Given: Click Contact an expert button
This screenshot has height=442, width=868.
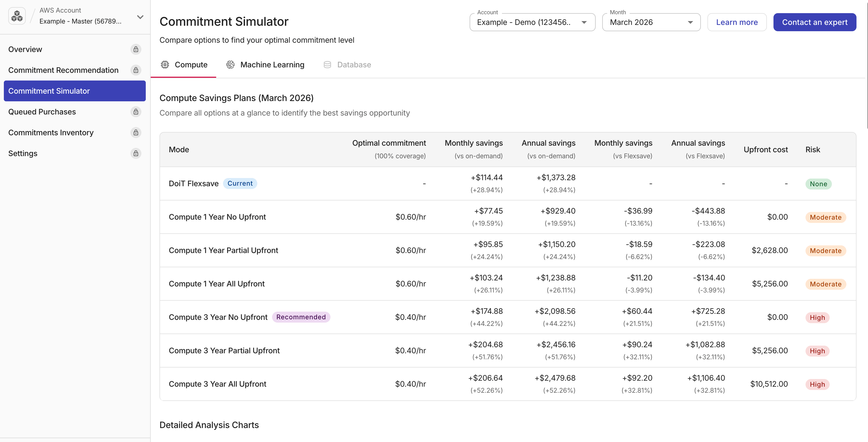Looking at the screenshot, I should 814,22.
